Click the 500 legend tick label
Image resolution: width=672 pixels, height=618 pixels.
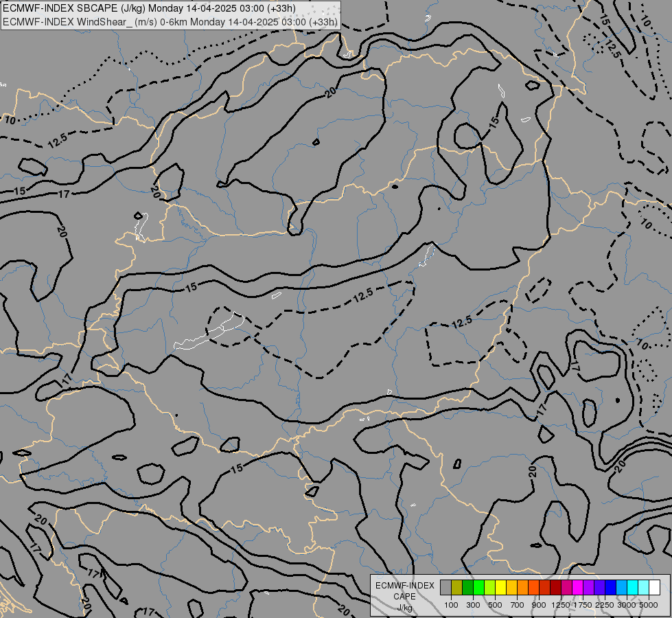[495, 605]
